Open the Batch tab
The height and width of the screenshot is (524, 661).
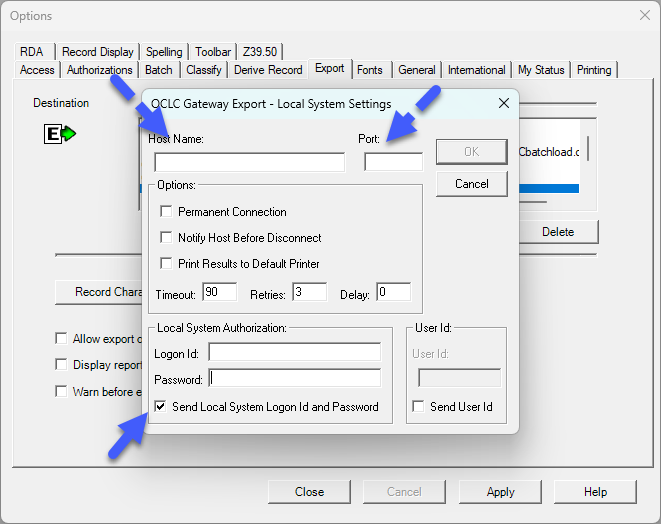[x=159, y=70]
